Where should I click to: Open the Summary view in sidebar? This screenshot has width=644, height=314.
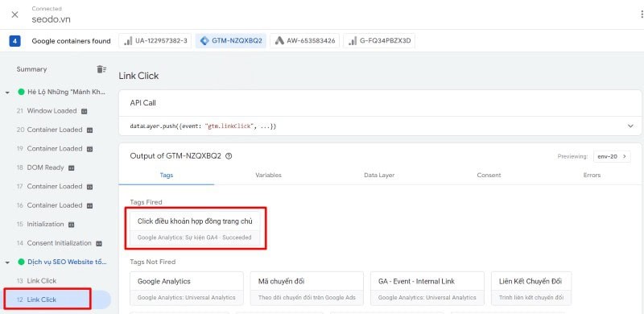coord(31,69)
